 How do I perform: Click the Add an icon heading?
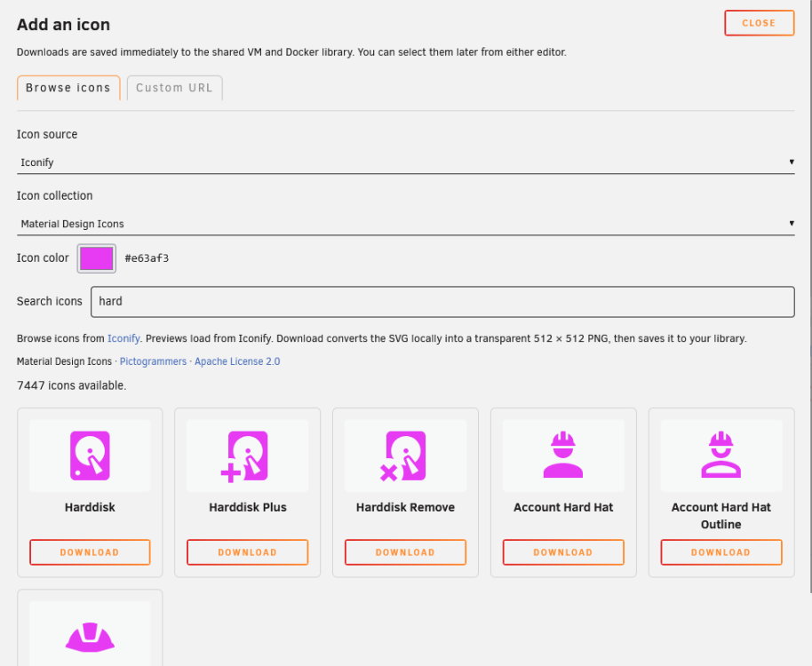[63, 24]
